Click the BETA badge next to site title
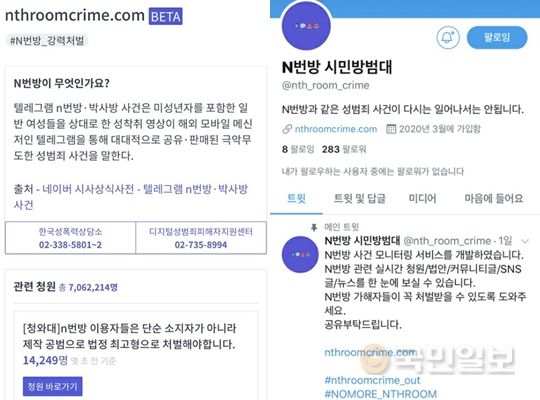 click(166, 17)
